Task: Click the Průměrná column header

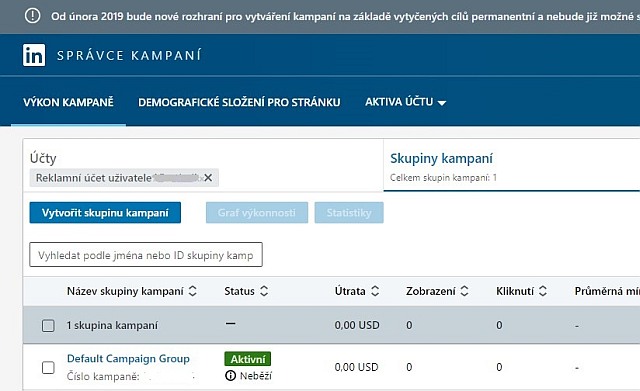Action: (607, 291)
